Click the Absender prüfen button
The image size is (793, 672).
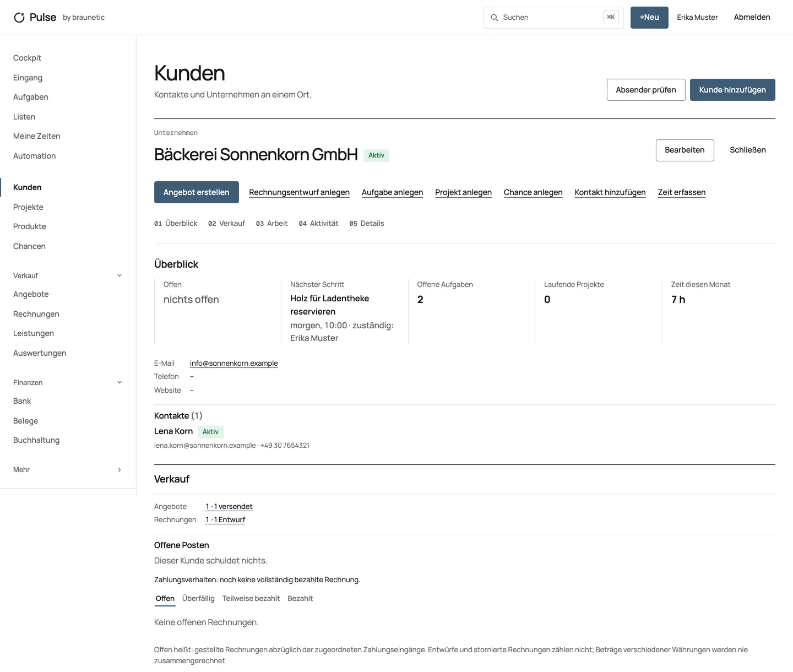point(646,90)
